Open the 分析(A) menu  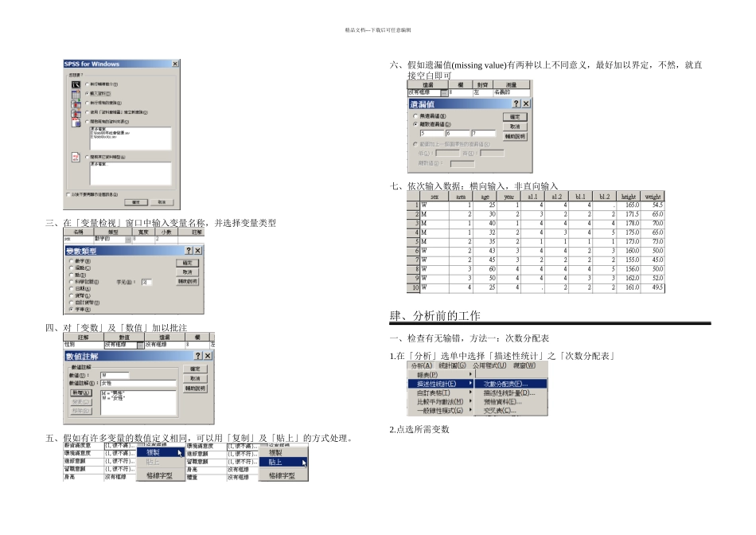pos(422,365)
